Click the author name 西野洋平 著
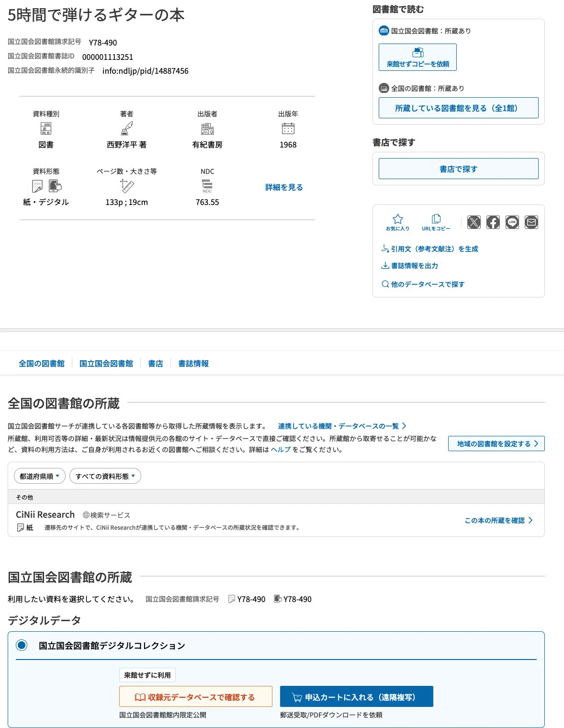Screen dimensions: 564x728 [127, 145]
